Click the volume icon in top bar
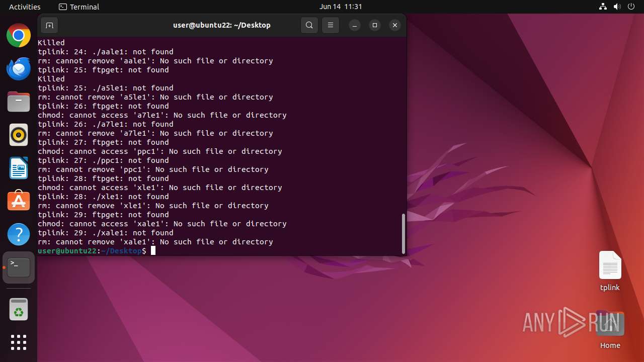Screen dimensions: 644x362 tap(617, 7)
